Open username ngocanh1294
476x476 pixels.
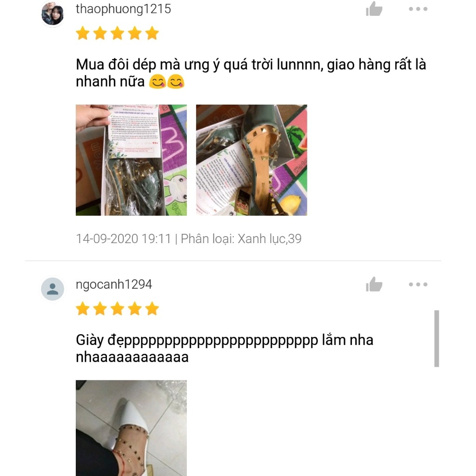pos(114,284)
